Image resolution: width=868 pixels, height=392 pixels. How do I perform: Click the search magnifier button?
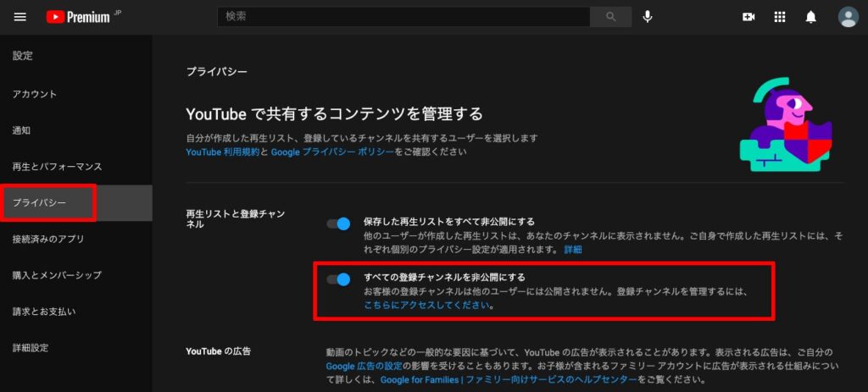click(x=610, y=17)
